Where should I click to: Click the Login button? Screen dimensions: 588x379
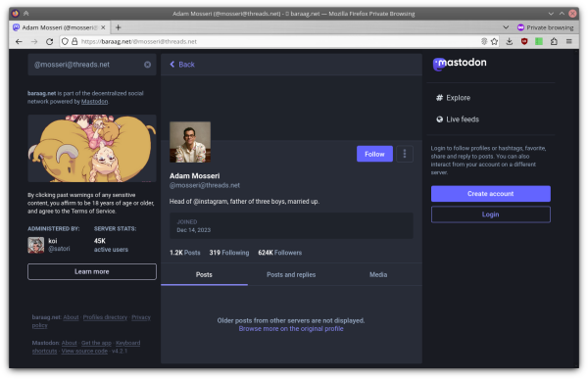coord(491,214)
